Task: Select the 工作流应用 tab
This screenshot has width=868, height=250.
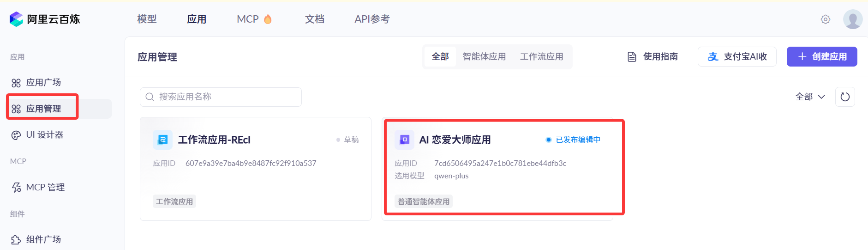Action: coord(541,56)
